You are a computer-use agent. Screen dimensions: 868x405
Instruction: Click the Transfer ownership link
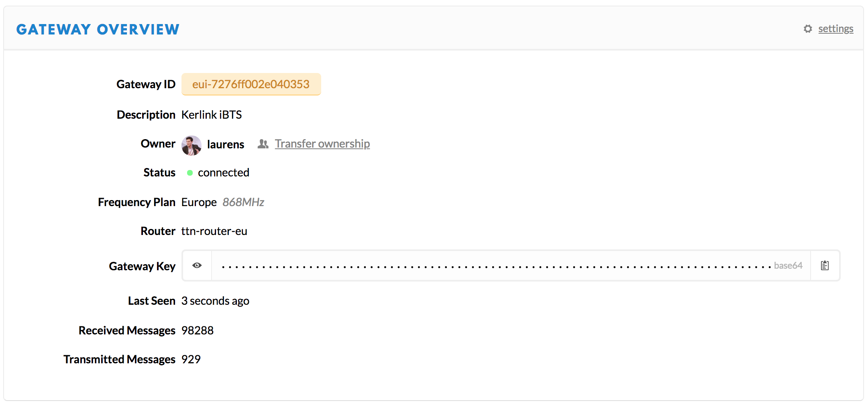pyautogui.click(x=322, y=144)
